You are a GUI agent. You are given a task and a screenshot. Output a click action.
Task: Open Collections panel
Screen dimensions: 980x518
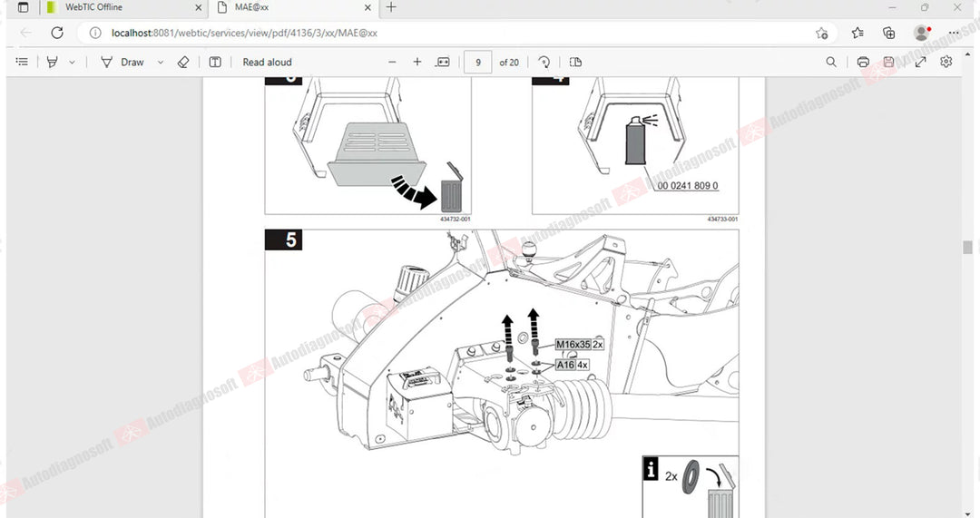tap(888, 34)
